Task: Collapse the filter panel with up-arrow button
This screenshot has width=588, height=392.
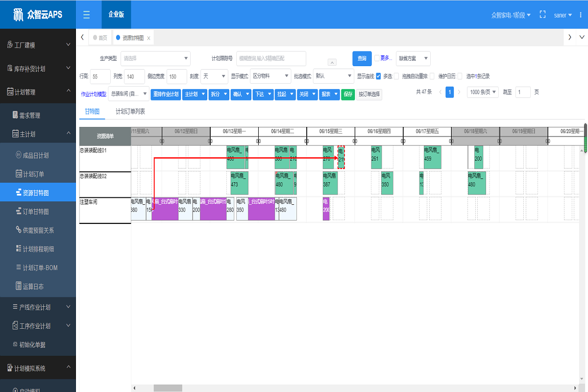Action: (x=332, y=62)
